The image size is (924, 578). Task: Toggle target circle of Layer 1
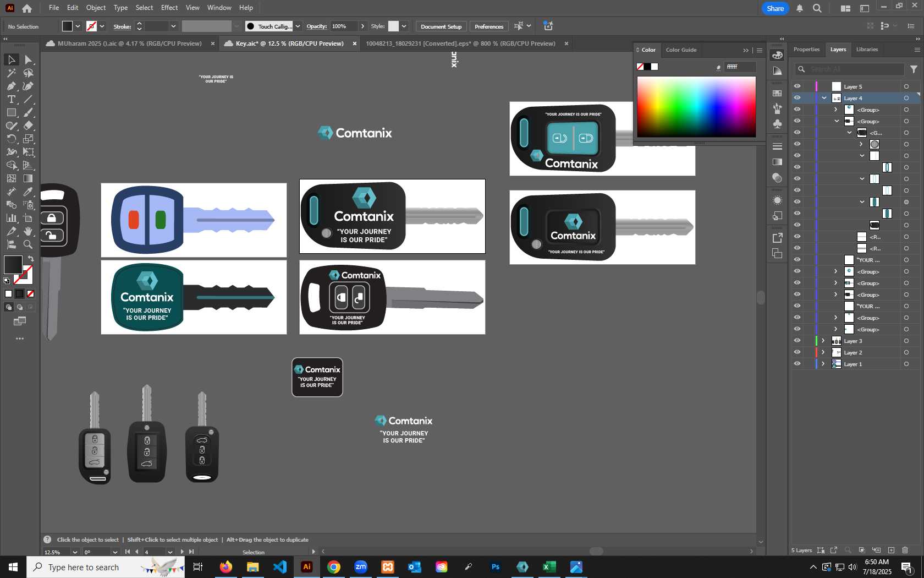906,364
